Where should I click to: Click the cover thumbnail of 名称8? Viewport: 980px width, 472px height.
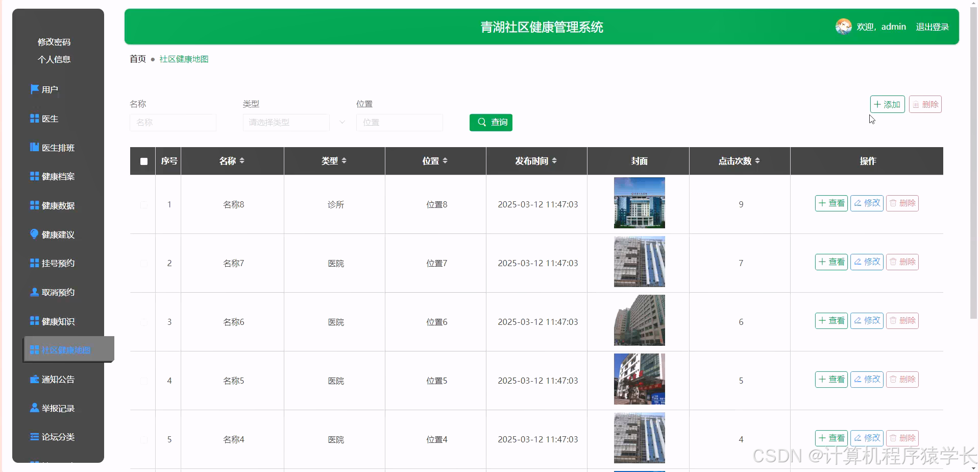(x=639, y=202)
